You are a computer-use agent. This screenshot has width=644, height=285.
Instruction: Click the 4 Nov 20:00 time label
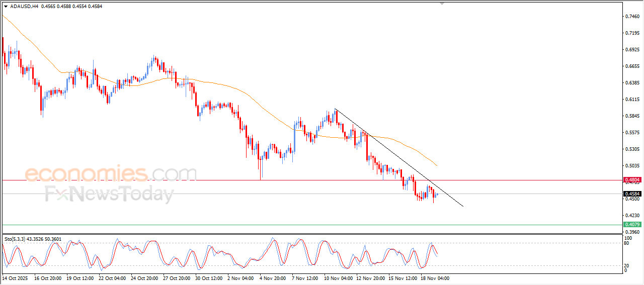point(273,278)
